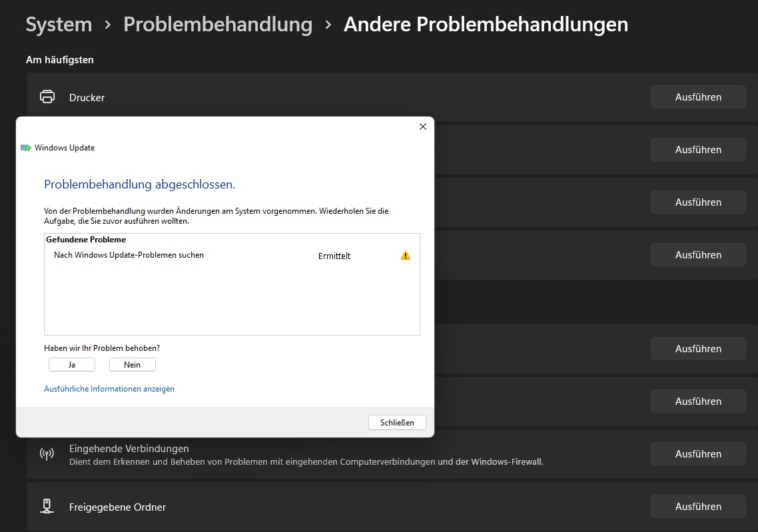This screenshot has width=758, height=532.
Task: Go back to Problembehandlung in breadcrumb
Action: (x=218, y=24)
